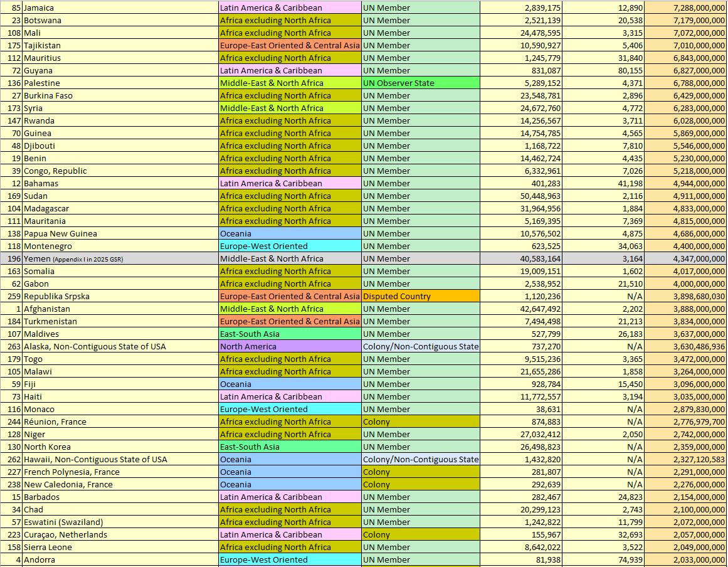Click Curaçao's Colony status cell
This screenshot has height=567, width=728.
coord(421,534)
